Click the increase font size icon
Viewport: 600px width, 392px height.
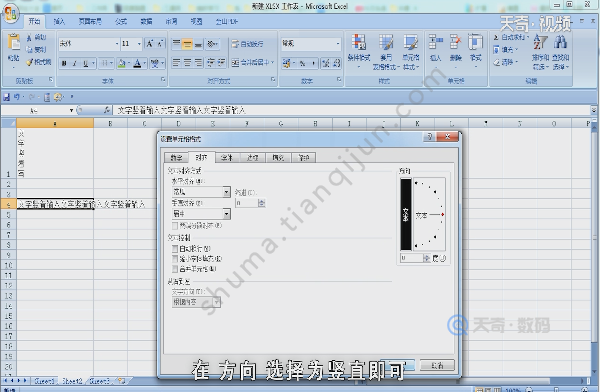coord(150,43)
